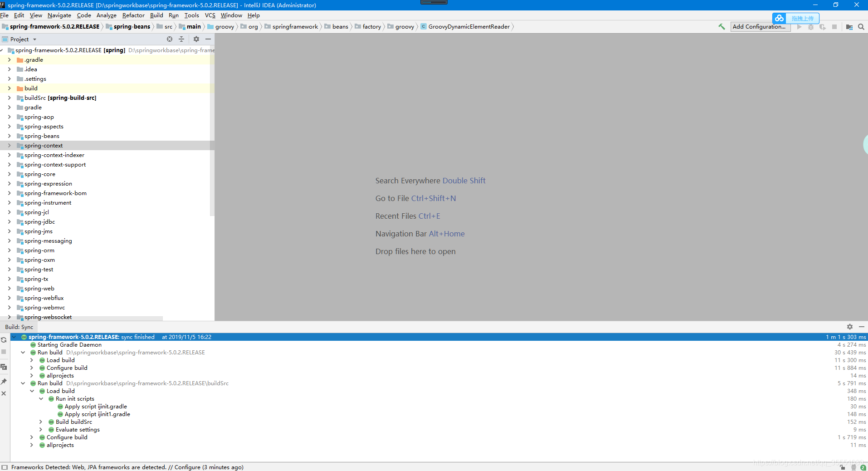Hide the Project panel with minus icon
The width and height of the screenshot is (868, 471).
point(208,39)
